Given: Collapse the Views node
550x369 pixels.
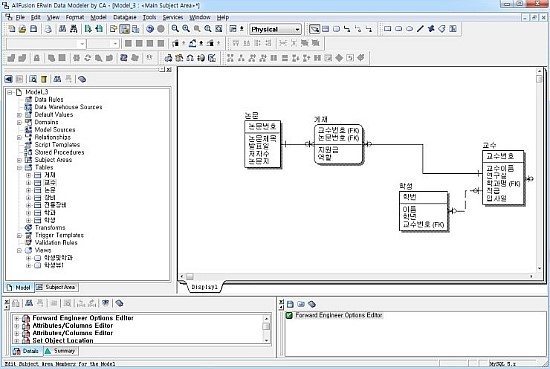Looking at the screenshot, I should coord(19,250).
